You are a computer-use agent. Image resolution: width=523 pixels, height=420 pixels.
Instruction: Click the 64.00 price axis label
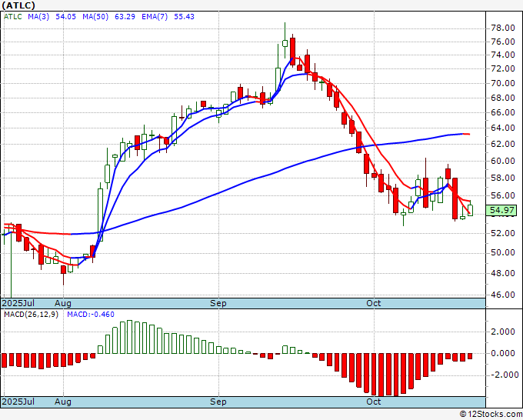[x=503, y=128]
